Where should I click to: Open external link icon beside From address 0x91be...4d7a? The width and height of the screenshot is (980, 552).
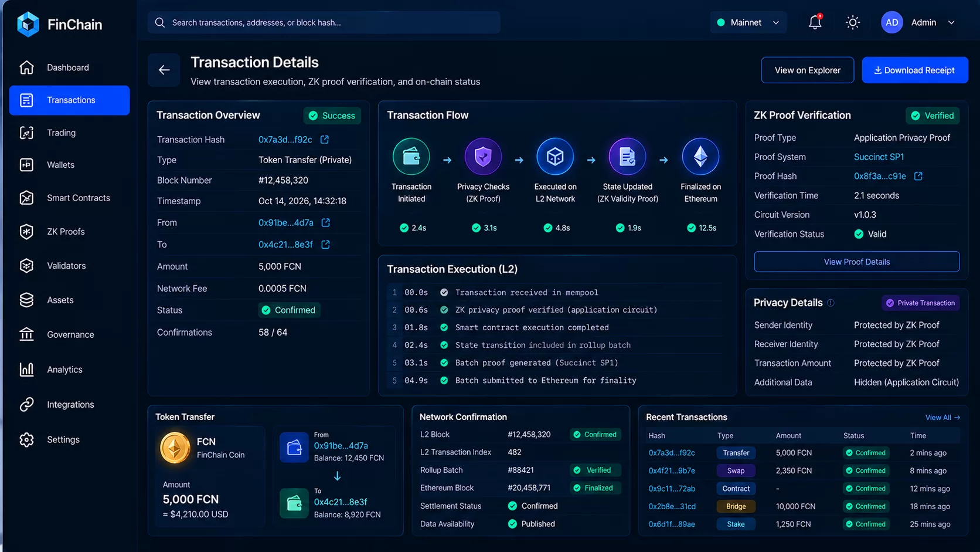(x=326, y=223)
